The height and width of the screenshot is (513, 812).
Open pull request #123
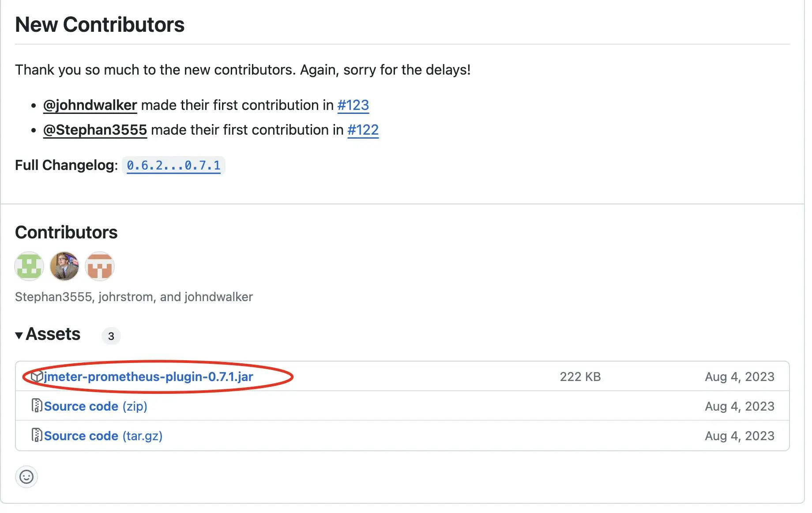[x=353, y=105]
